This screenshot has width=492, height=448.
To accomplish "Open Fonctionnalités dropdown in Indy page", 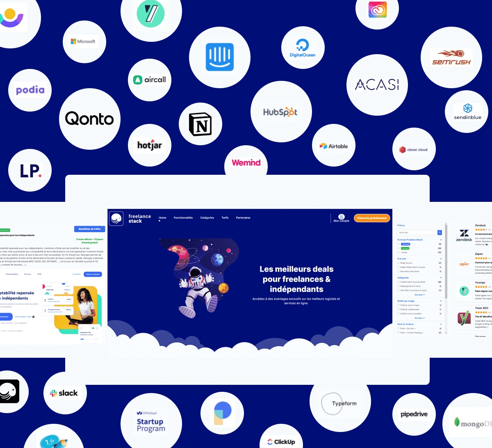I will point(12,274).
